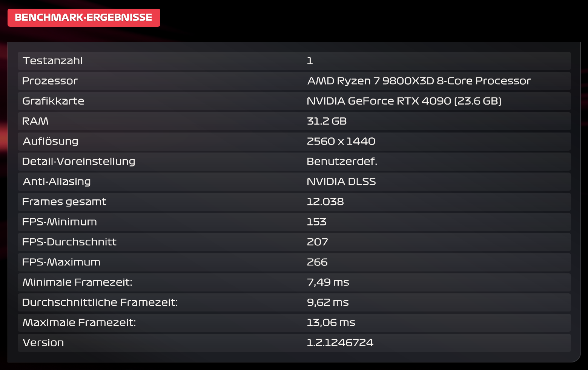The height and width of the screenshot is (370, 588).
Task: Select the FPS-Minimum value of 153
Action: click(317, 222)
